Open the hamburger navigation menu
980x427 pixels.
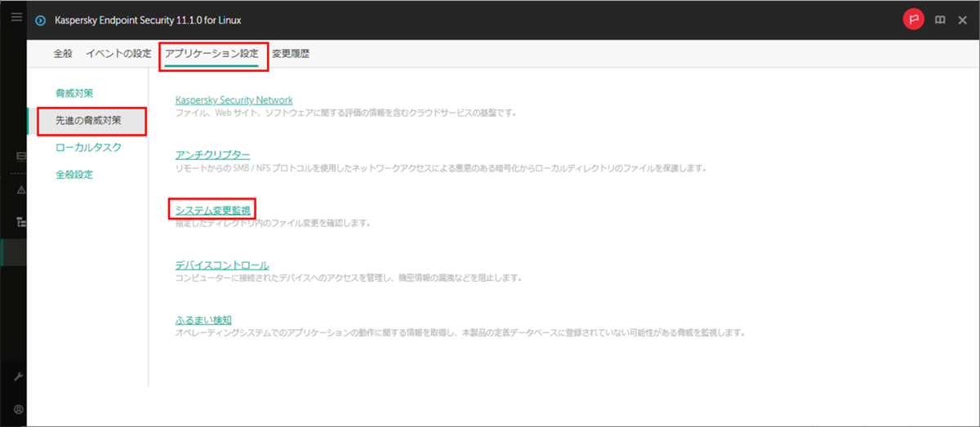(x=16, y=16)
